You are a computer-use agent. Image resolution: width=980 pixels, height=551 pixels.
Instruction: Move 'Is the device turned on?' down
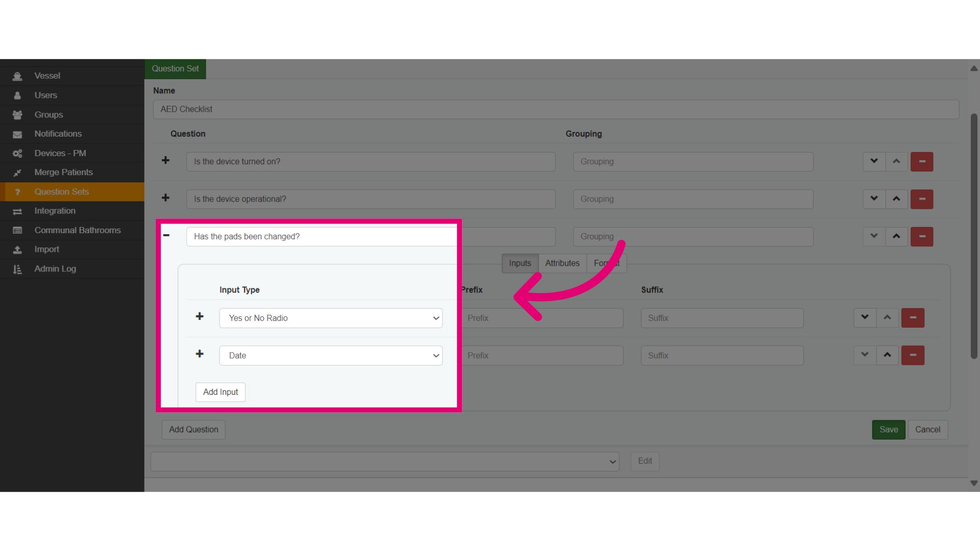tap(874, 161)
